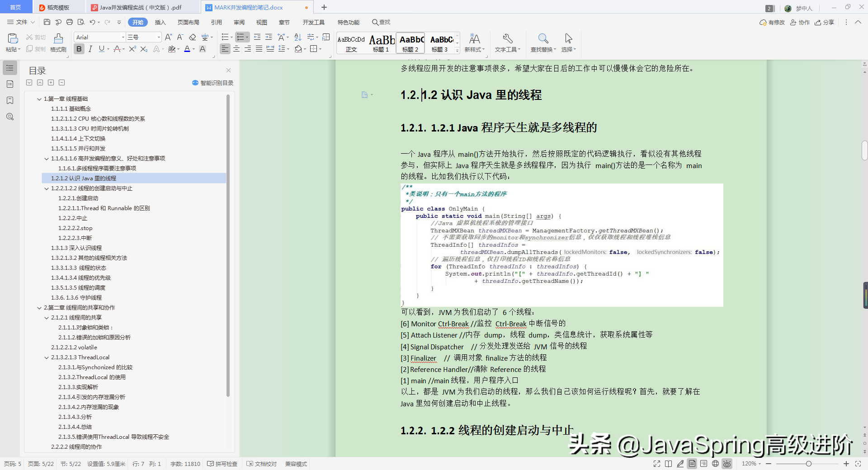Click the Find and Replace magnifier
868x470 pixels.
coord(543,38)
